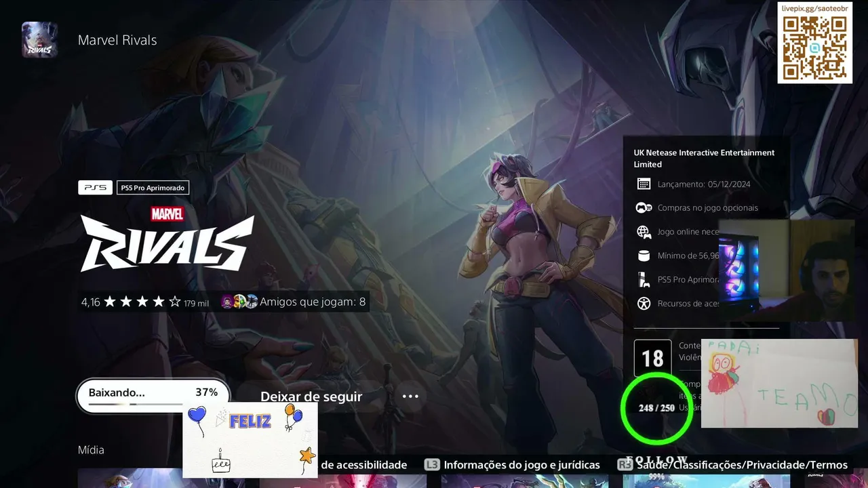Select the PS5 Pro Aprimorado badge
This screenshot has height=488, width=868.
point(153,188)
